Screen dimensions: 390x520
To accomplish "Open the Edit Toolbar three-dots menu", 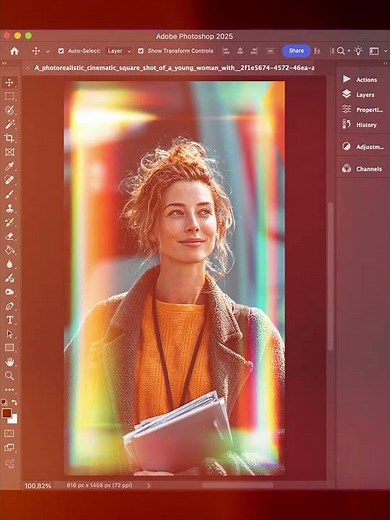I will pos(9,389).
